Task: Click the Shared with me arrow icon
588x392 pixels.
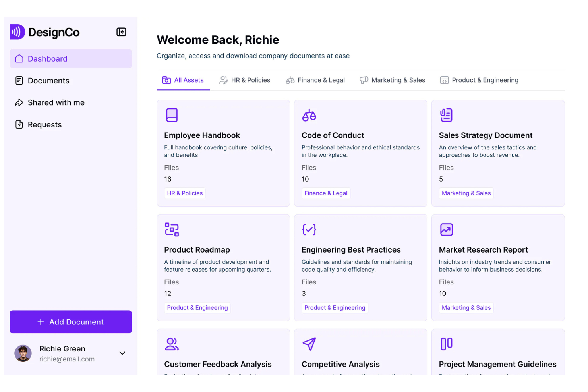Action: tap(19, 103)
